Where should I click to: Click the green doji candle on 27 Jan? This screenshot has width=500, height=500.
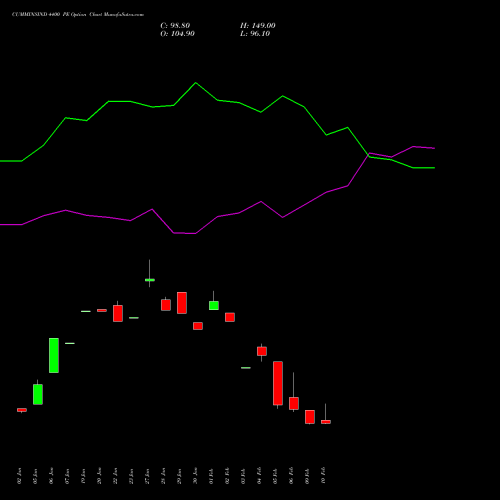pos(150,280)
